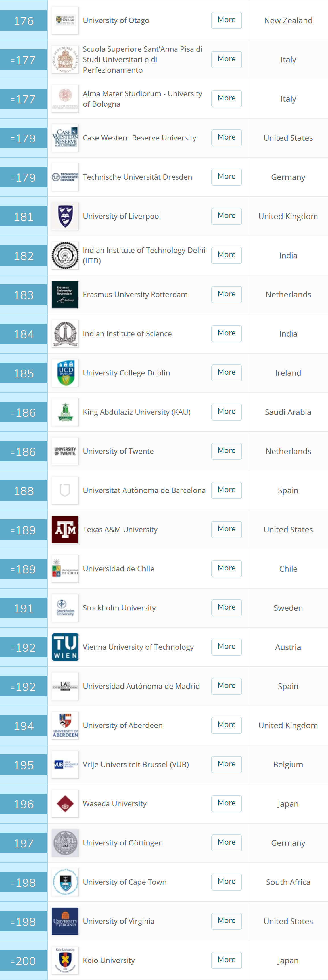Click the University College Dublin crest

(65, 373)
